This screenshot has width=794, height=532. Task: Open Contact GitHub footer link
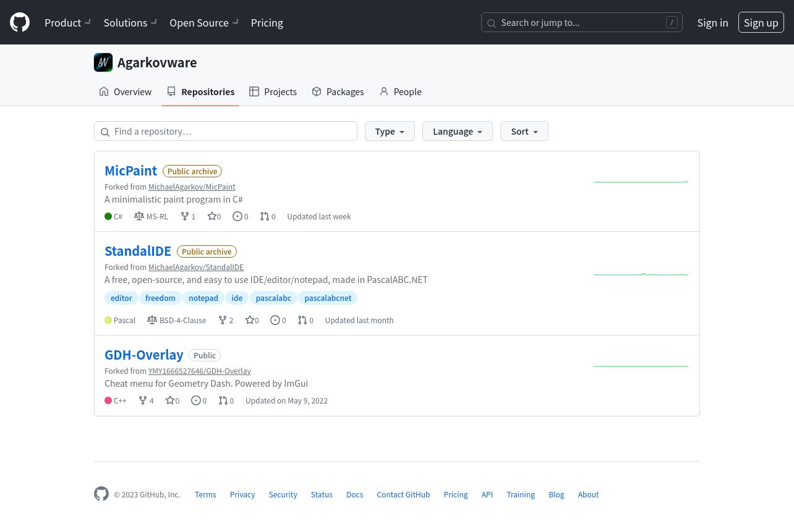[x=403, y=494]
